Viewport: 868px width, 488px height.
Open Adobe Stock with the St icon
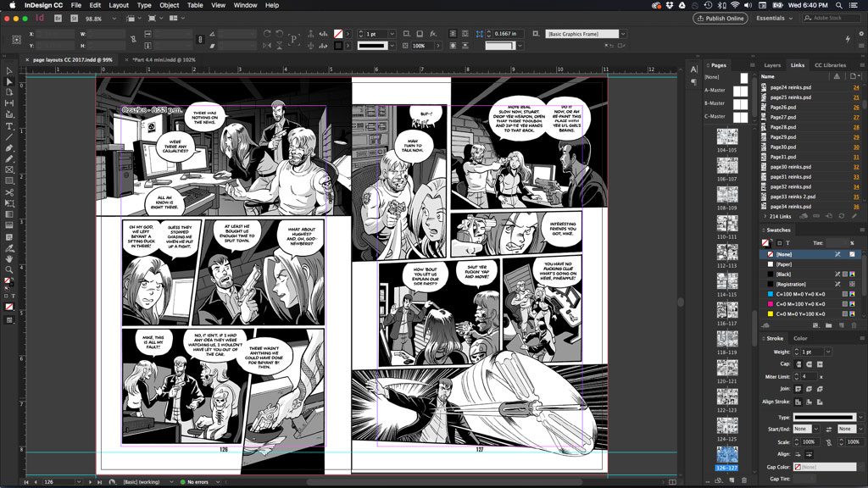(74, 19)
